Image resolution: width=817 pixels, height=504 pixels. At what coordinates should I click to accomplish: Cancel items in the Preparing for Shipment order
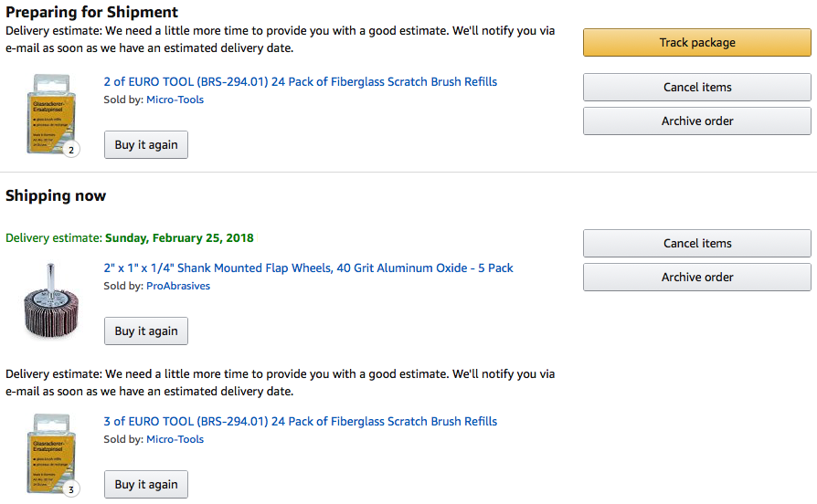coord(696,88)
